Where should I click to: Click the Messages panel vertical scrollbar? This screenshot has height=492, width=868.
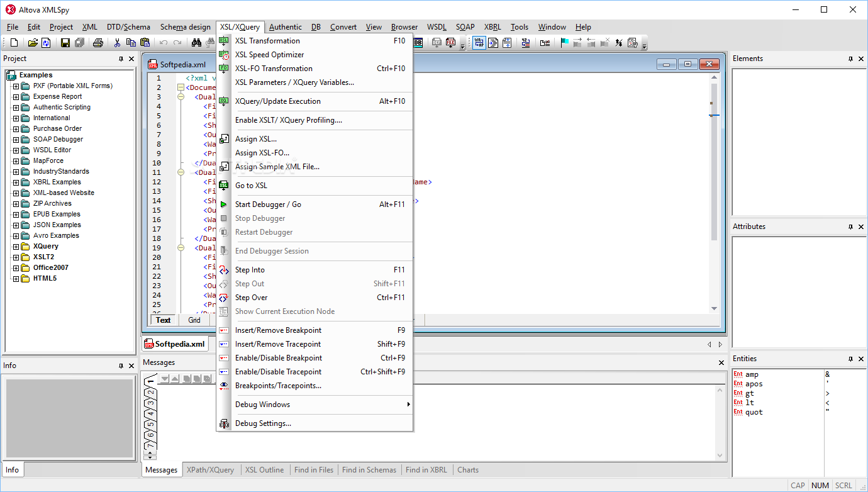[721, 423]
